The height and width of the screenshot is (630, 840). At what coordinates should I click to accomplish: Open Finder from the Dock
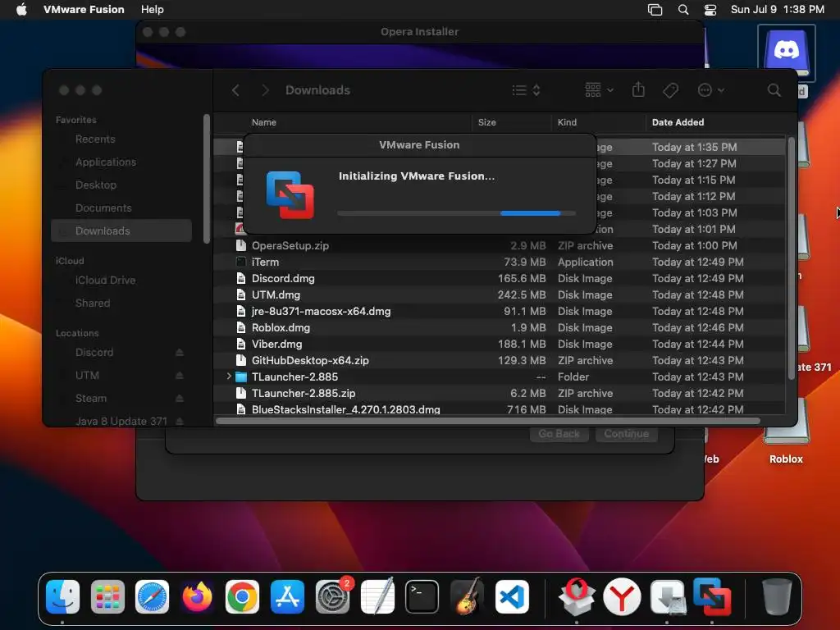coord(62,596)
